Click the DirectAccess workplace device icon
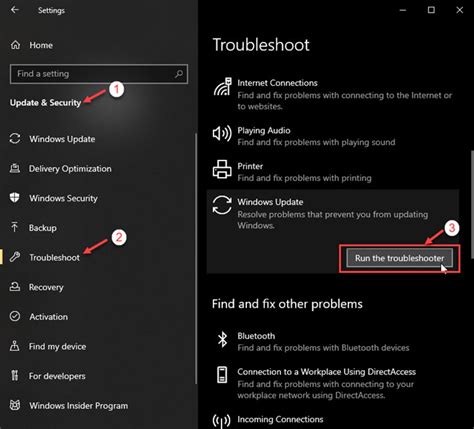 [222, 375]
